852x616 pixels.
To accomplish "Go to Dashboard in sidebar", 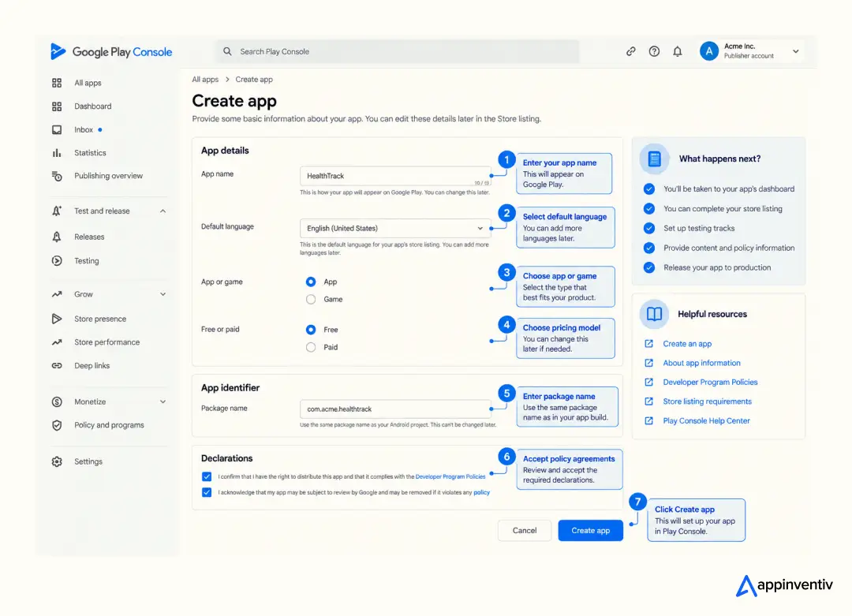I will tap(93, 106).
